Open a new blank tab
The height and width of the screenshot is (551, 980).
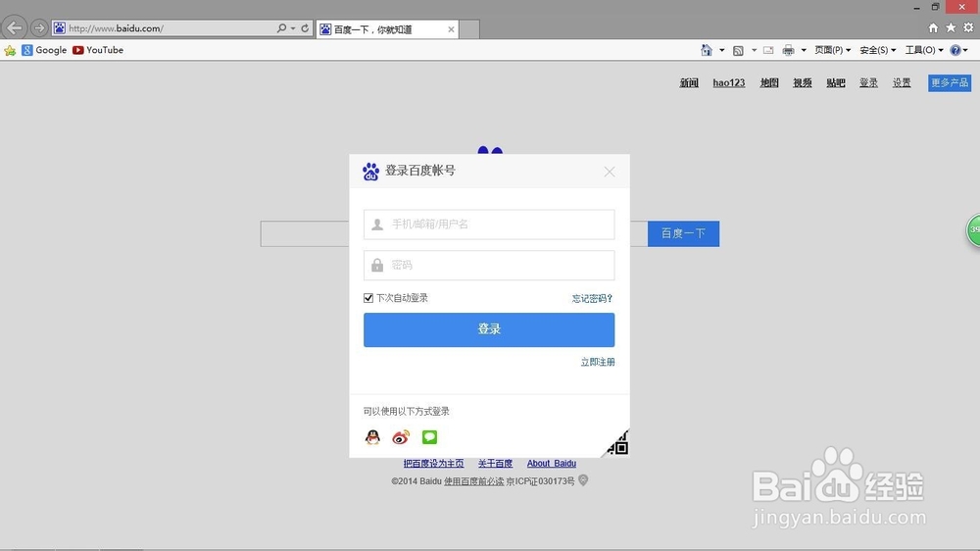tap(469, 29)
